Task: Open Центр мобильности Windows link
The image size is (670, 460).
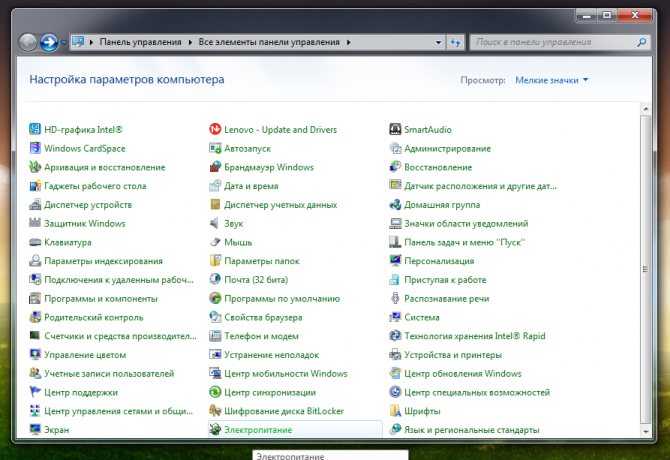Action: click(286, 374)
